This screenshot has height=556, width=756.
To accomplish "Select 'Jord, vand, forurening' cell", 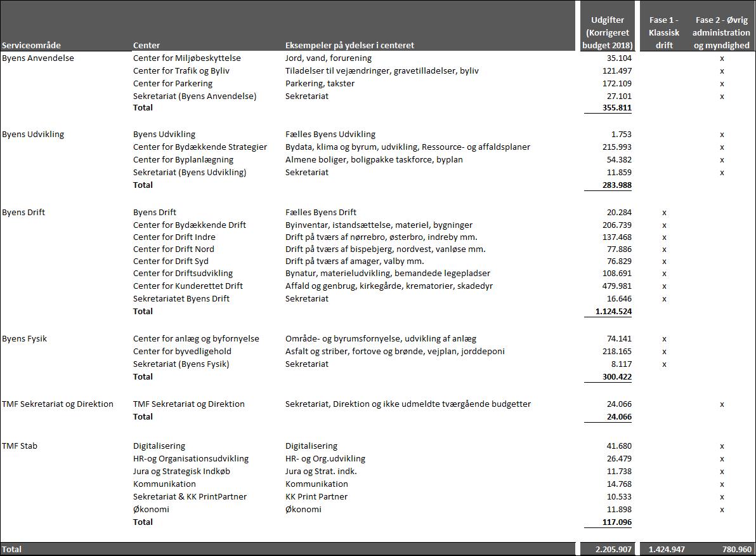I will click(329, 58).
